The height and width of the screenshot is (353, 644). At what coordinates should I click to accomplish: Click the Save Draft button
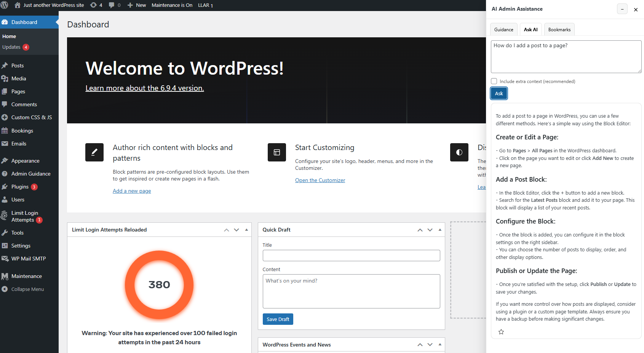pos(278,319)
